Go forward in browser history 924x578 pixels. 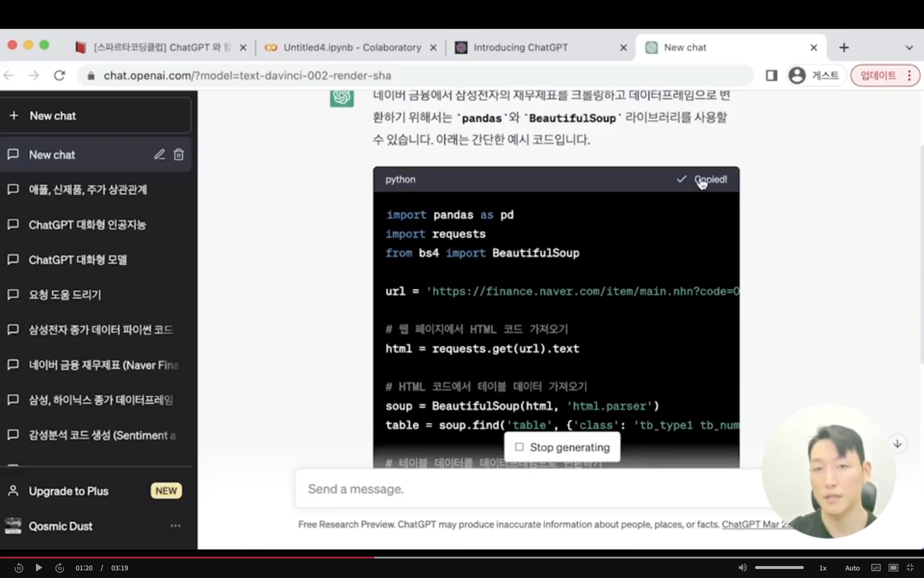pyautogui.click(x=34, y=76)
